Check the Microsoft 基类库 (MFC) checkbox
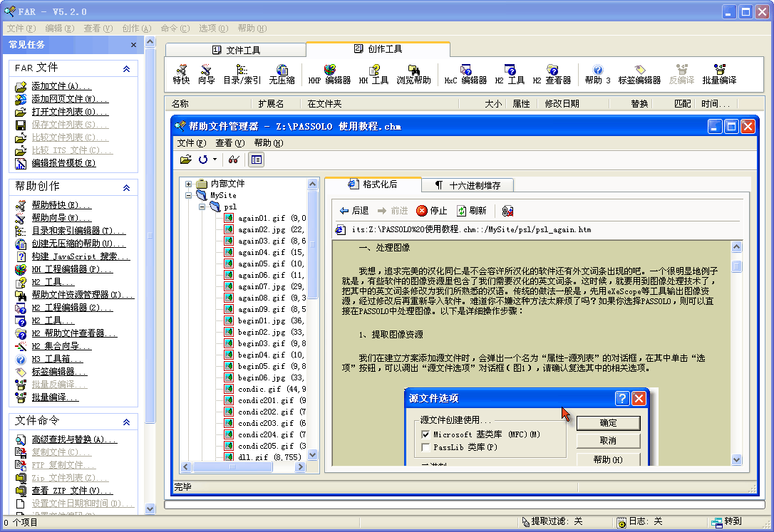The width and height of the screenshot is (774, 532). coord(425,434)
